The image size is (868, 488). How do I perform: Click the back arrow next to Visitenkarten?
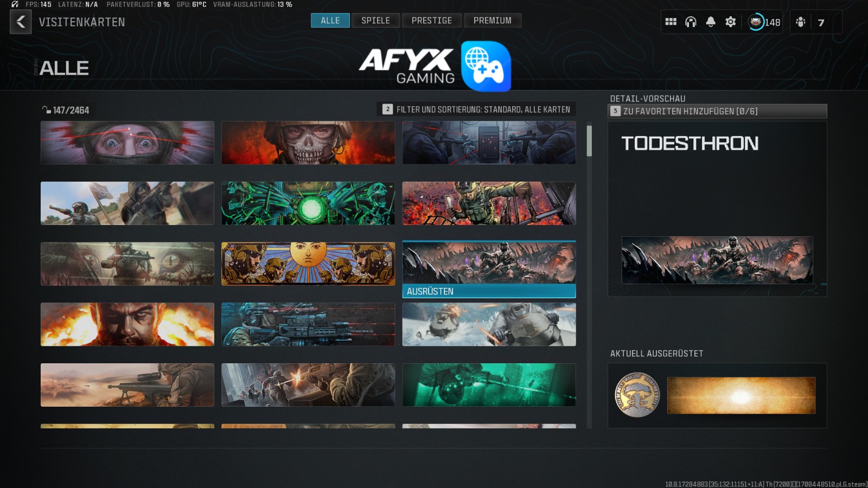(x=21, y=22)
